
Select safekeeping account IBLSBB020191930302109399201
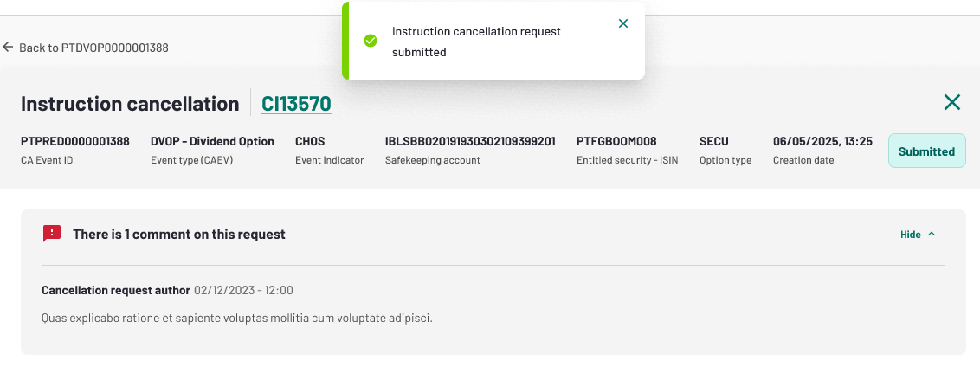470,141
